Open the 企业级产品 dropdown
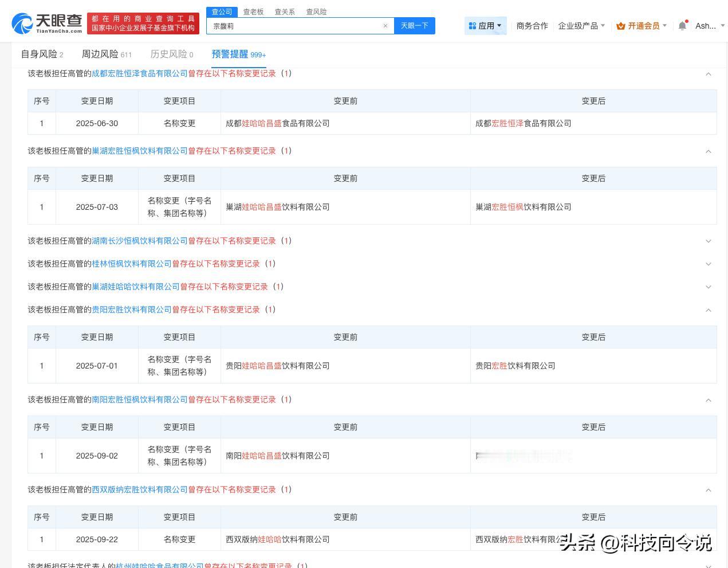 click(581, 26)
